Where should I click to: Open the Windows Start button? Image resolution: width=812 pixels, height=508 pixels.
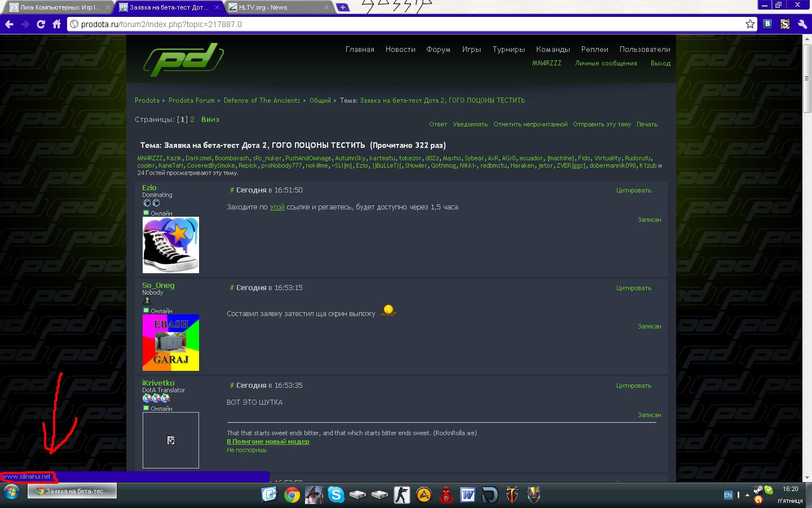coord(12,492)
